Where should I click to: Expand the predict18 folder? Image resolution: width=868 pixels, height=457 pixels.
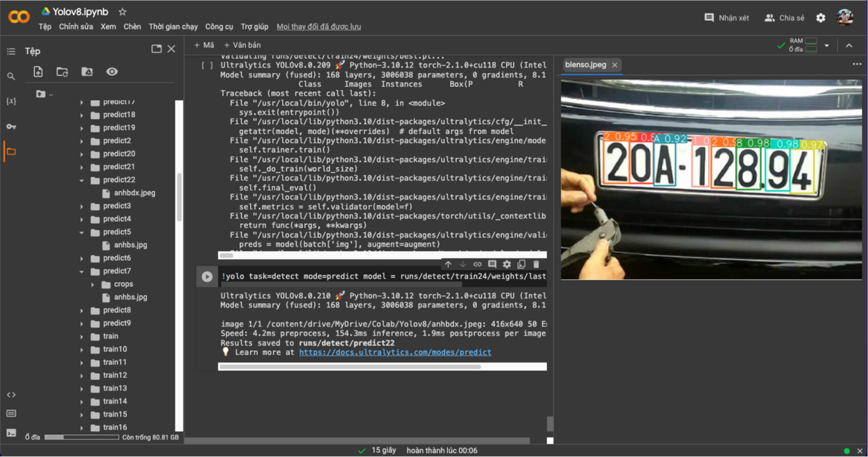point(81,115)
